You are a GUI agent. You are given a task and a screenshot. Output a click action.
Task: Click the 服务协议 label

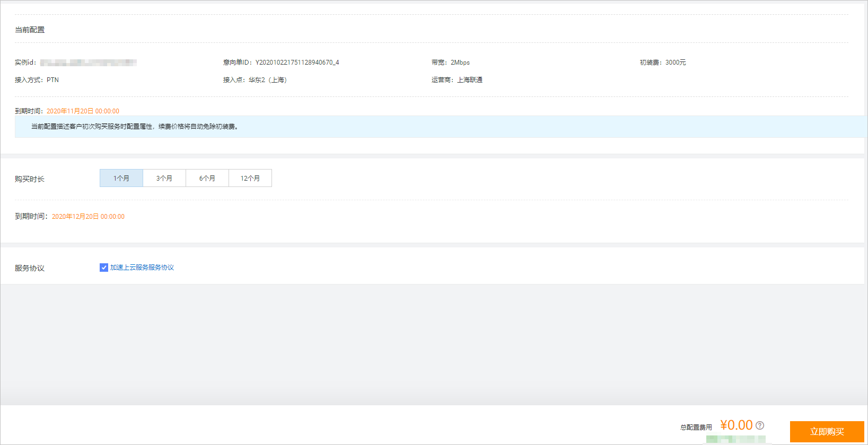(x=30, y=268)
